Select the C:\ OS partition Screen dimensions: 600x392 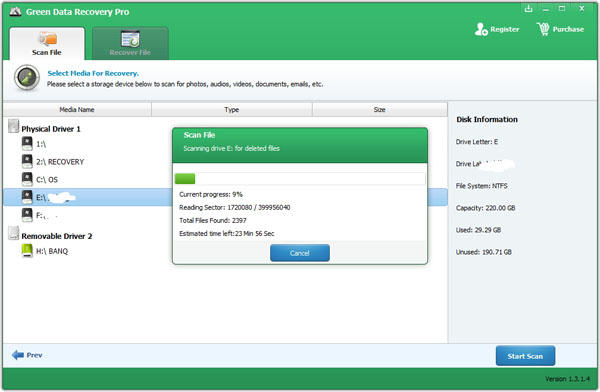[x=47, y=180]
